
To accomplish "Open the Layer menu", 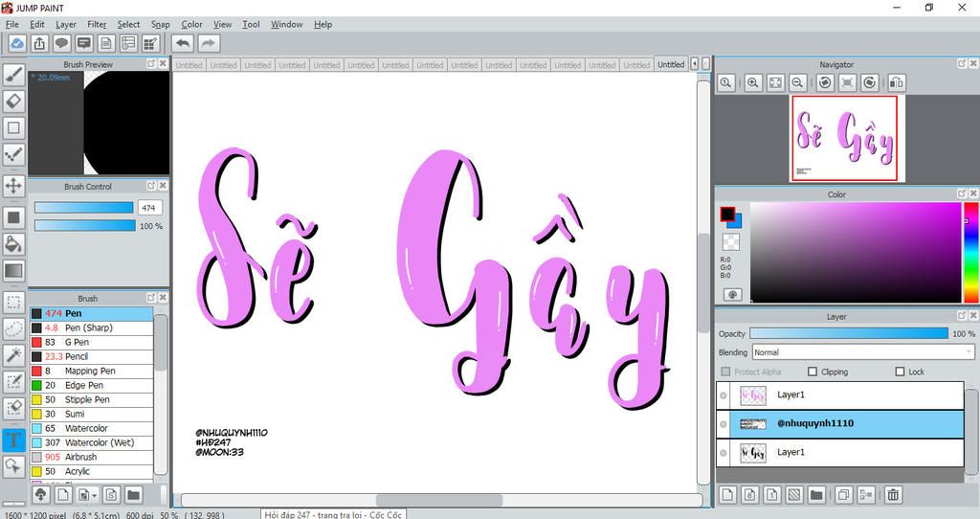I will pos(66,24).
